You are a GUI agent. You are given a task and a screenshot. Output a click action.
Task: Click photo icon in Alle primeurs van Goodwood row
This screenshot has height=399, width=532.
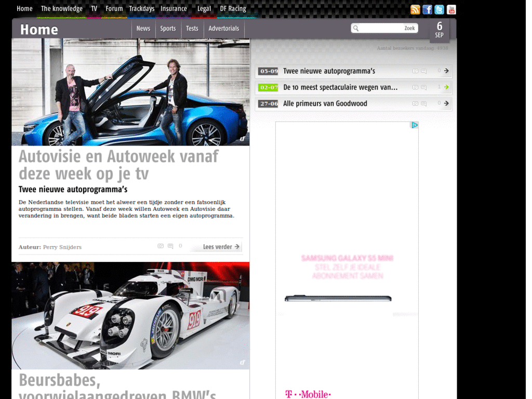[x=415, y=103]
